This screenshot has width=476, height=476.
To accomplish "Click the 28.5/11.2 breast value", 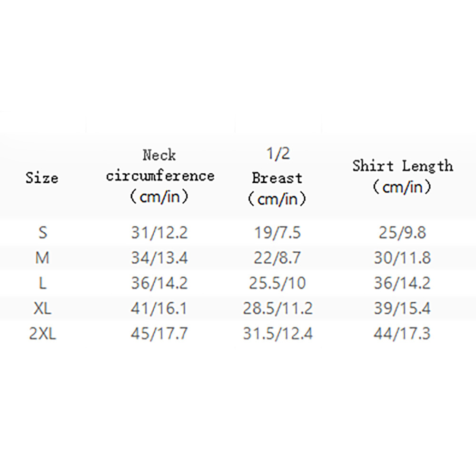I will click(x=278, y=308).
